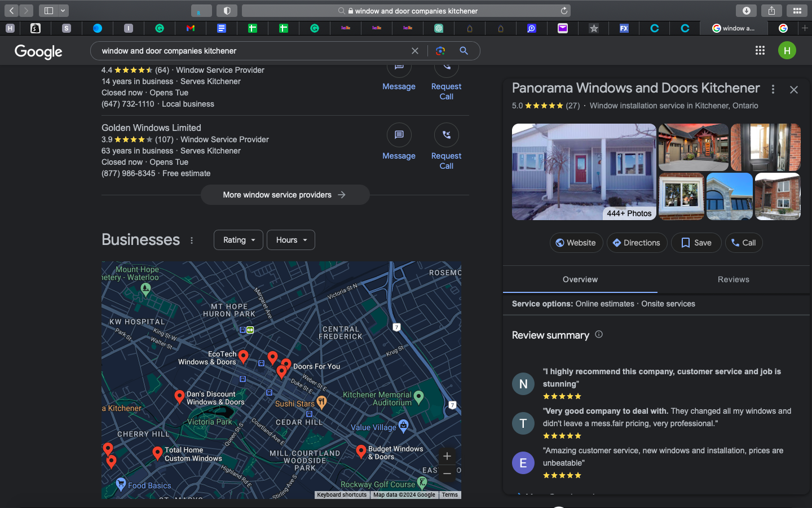Screen dimensions: 812x508
Task: Switch to the ChatGPT favicon tab
Action: tap(439, 28)
